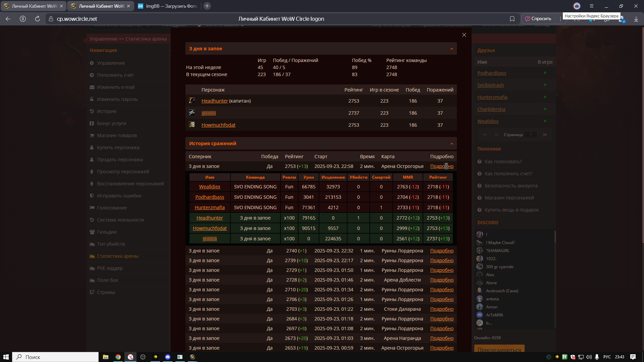Open the Yandex Browser hamburger menu
The width and height of the screenshot is (644, 362).
click(x=592, y=6)
